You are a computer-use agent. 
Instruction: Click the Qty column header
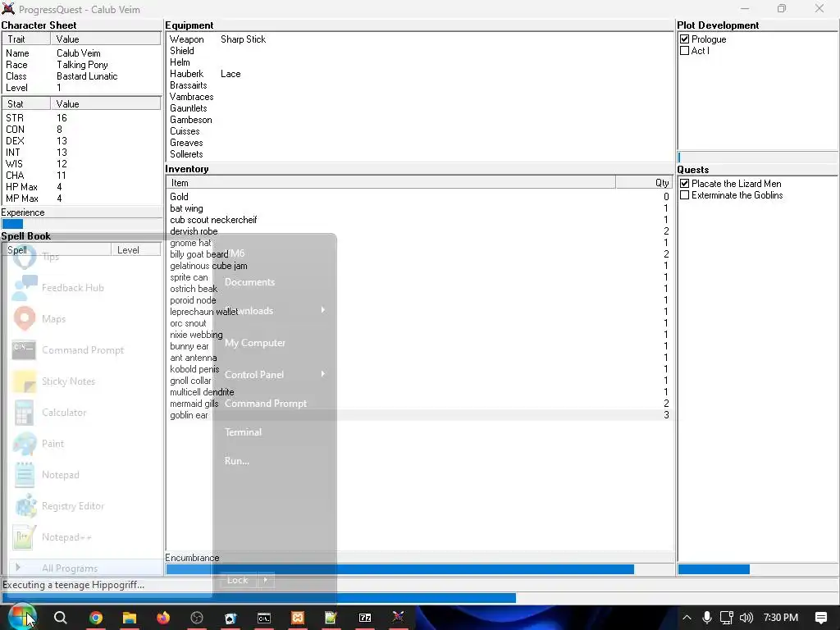[x=644, y=183]
